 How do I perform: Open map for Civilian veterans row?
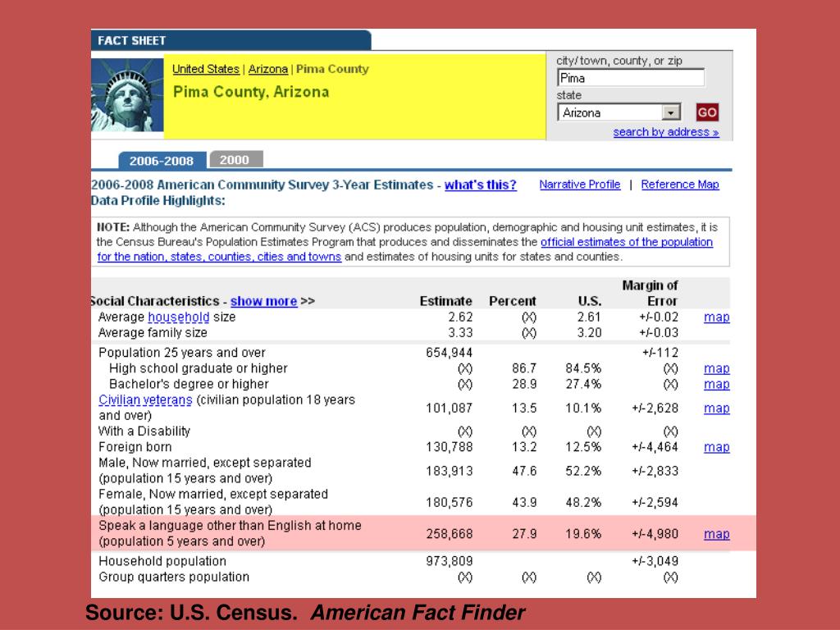717,409
